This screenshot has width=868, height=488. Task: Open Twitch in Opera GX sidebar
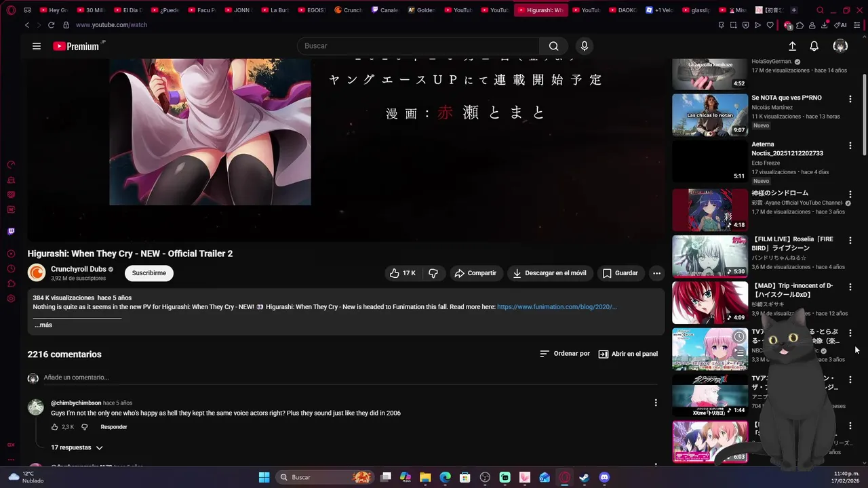coord(11,231)
